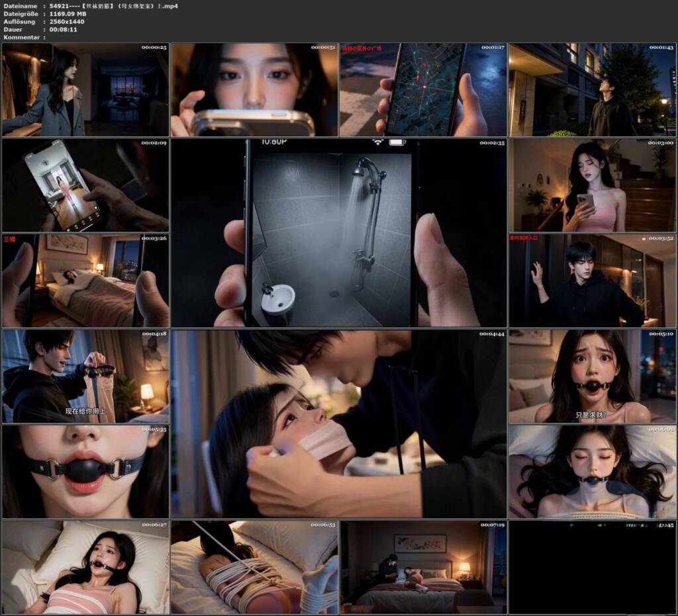This screenshot has width=678, height=616.
Task: Click the "Auflösung" label
Action: click(x=19, y=22)
